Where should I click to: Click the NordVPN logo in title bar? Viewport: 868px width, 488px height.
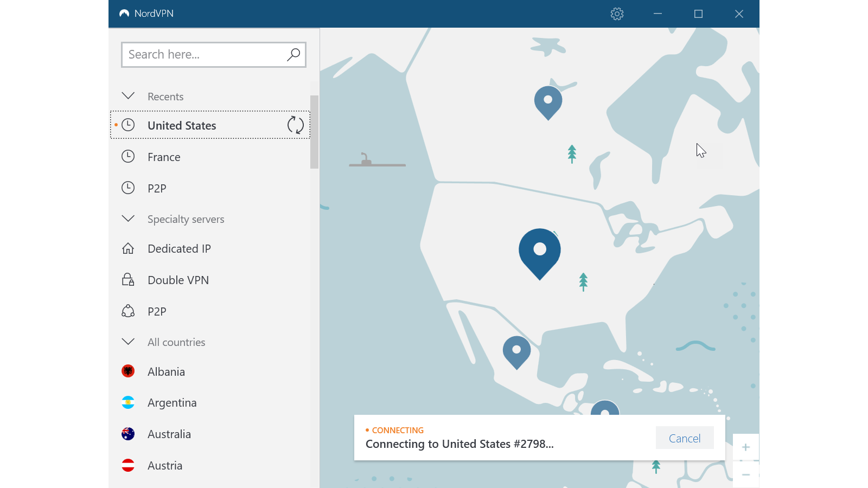pyautogui.click(x=124, y=14)
